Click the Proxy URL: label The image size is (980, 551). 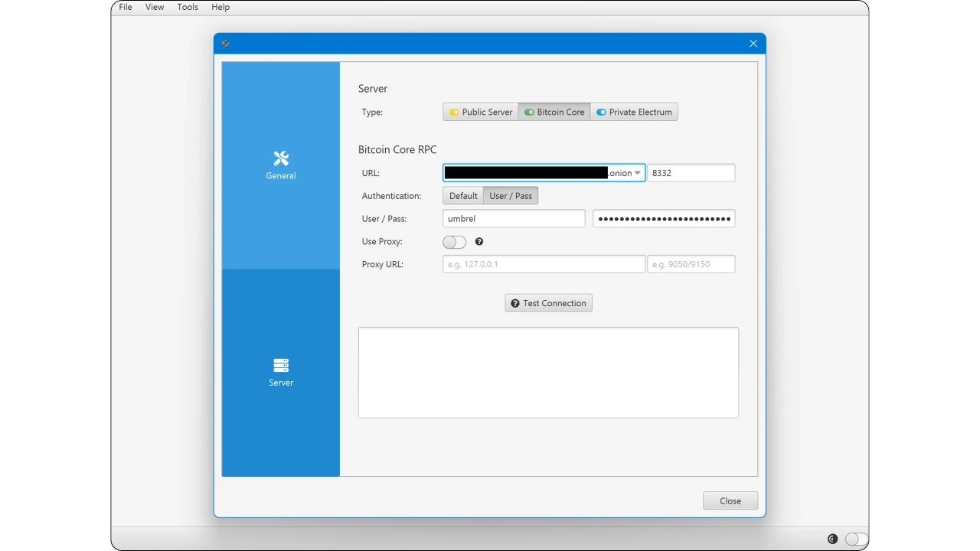tap(382, 264)
